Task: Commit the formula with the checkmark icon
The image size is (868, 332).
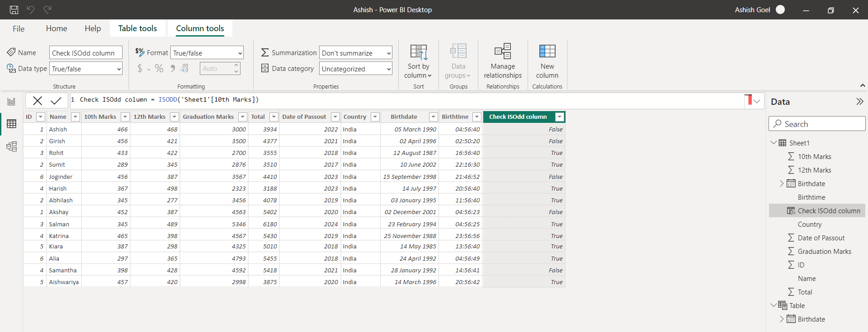Action: [56, 100]
